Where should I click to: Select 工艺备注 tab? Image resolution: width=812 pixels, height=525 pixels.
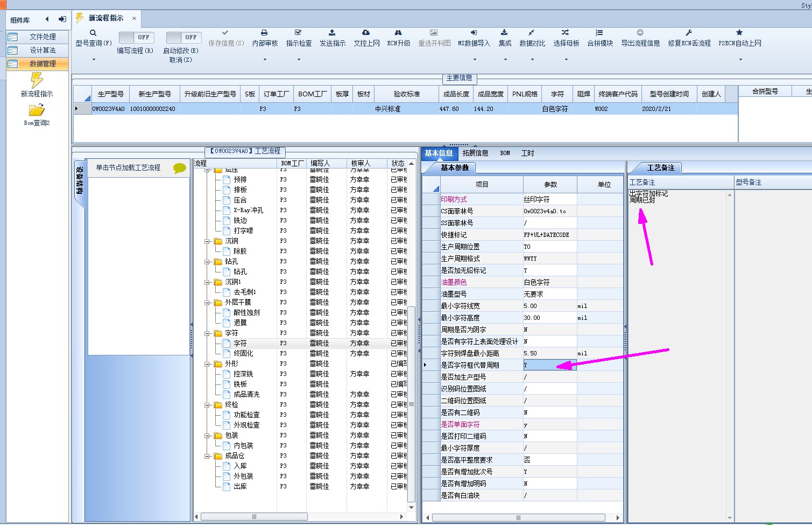pyautogui.click(x=660, y=167)
